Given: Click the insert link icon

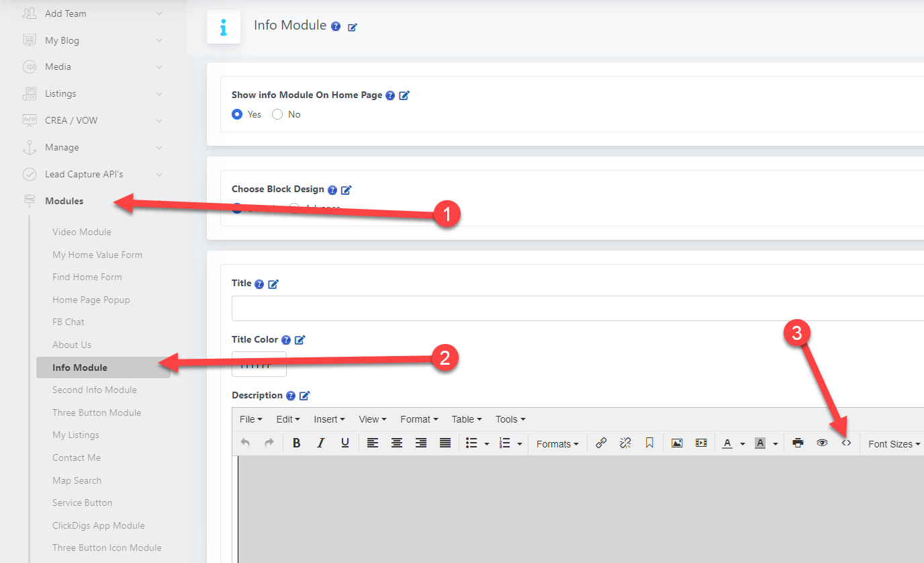Looking at the screenshot, I should (x=601, y=443).
